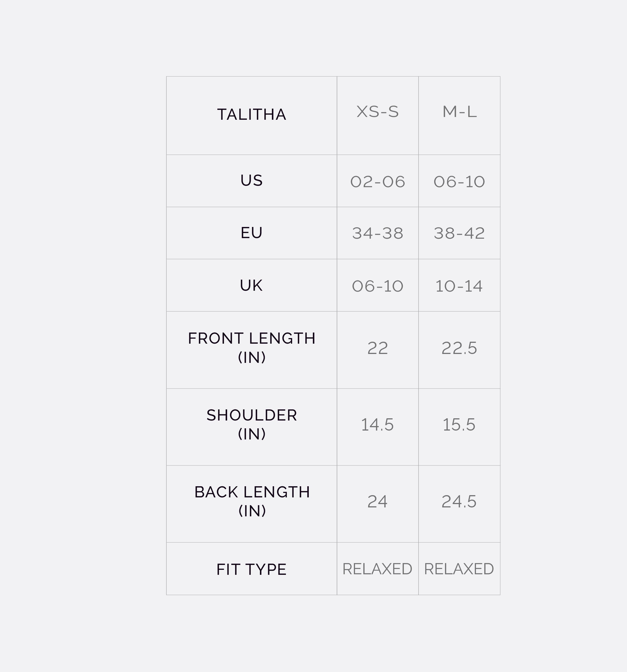This screenshot has width=627, height=672.
Task: Select the back length value 24.5
Action: pyautogui.click(x=459, y=502)
